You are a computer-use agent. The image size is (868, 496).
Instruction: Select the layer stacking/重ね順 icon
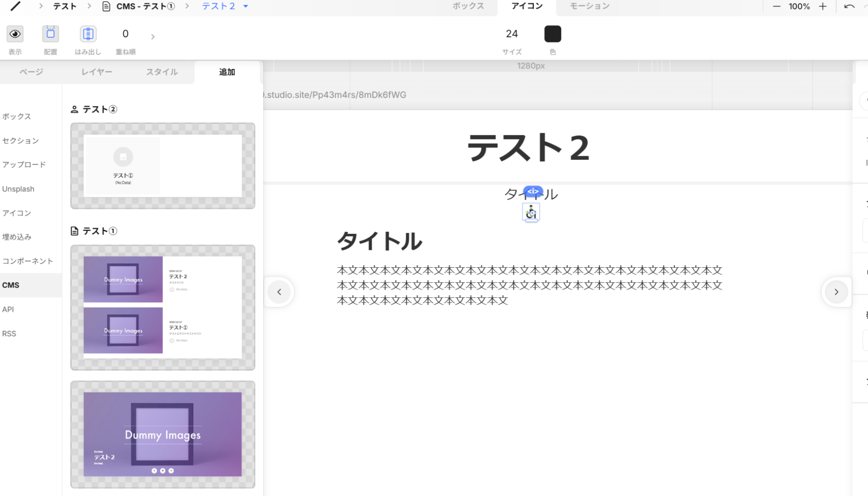click(125, 34)
